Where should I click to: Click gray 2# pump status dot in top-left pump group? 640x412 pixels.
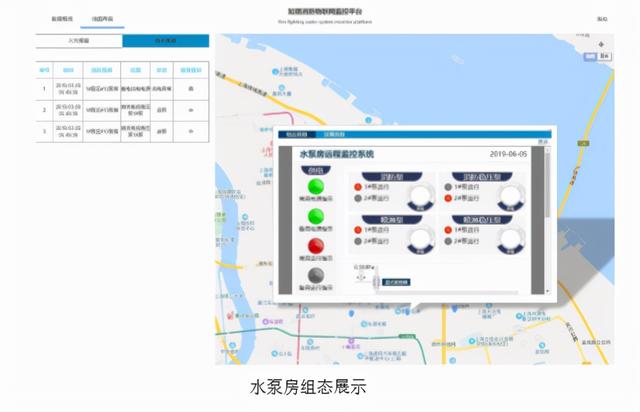pyautogui.click(x=358, y=198)
